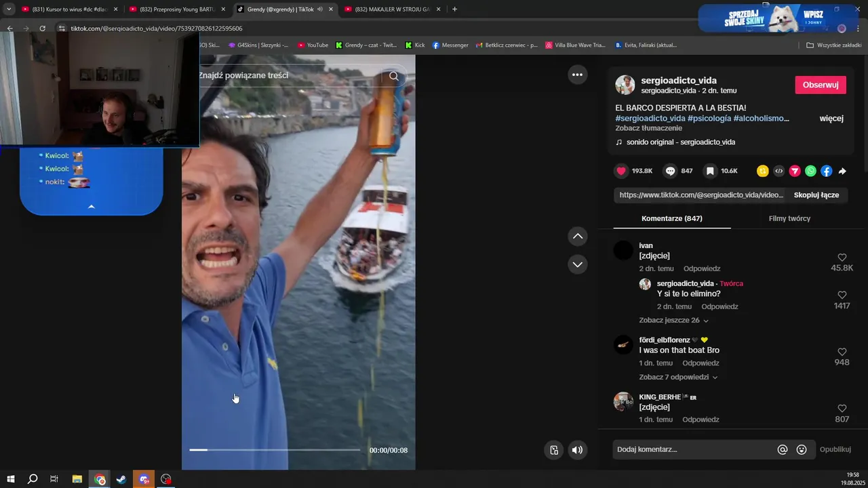
Task: Click 'Zobacz tłumaczenie' link
Action: coord(649,128)
